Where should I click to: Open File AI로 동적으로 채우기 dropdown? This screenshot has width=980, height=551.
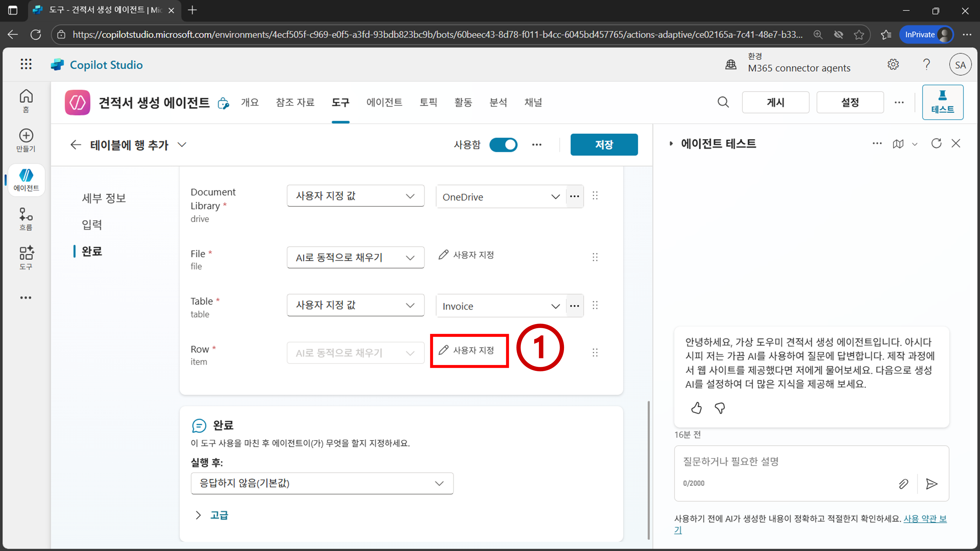click(355, 257)
